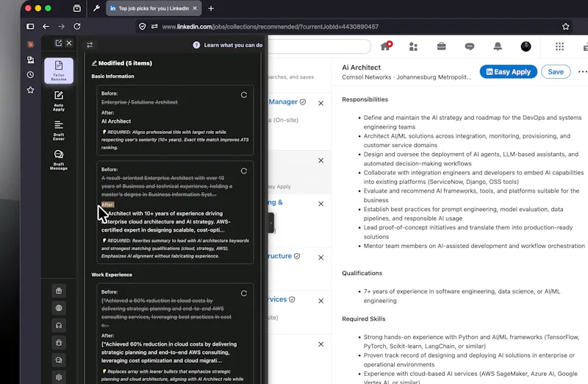Screen dimensions: 588x384
Task: Click the panel collapse handle
Action: 270,223
